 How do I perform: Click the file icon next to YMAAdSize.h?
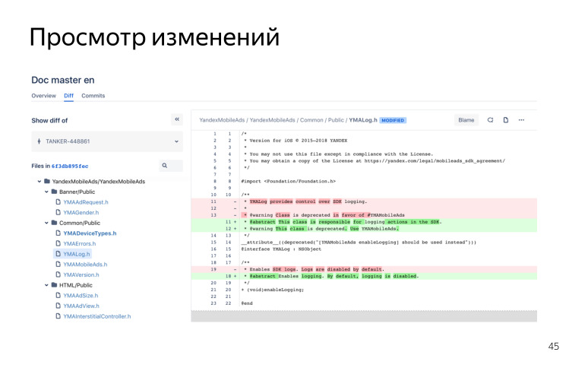coord(58,295)
